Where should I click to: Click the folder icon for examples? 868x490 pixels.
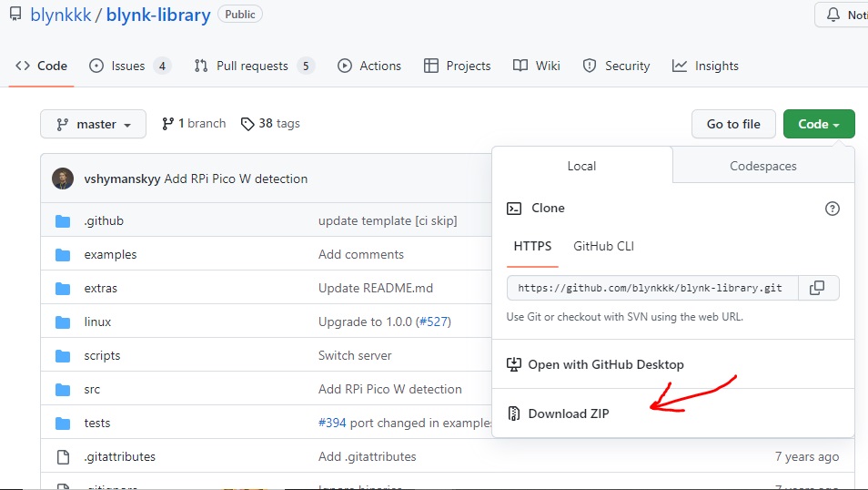tap(63, 255)
